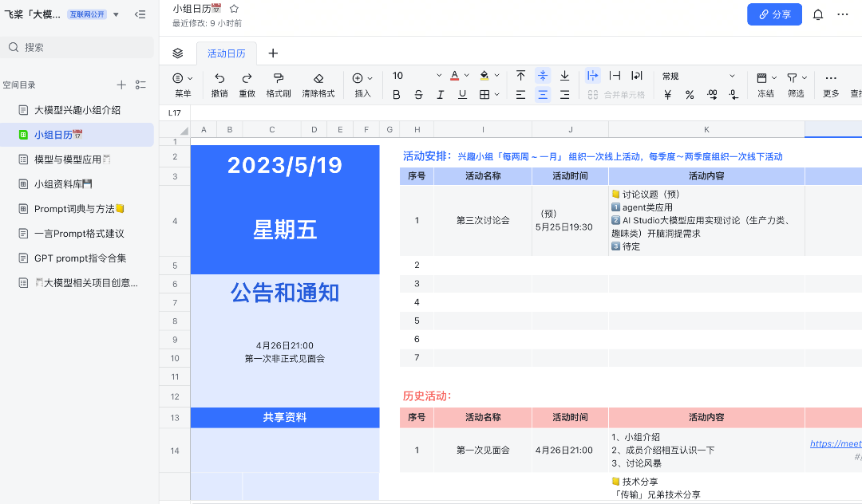
Task: Switch to the 活动日历 sheet tab
Action: (226, 53)
